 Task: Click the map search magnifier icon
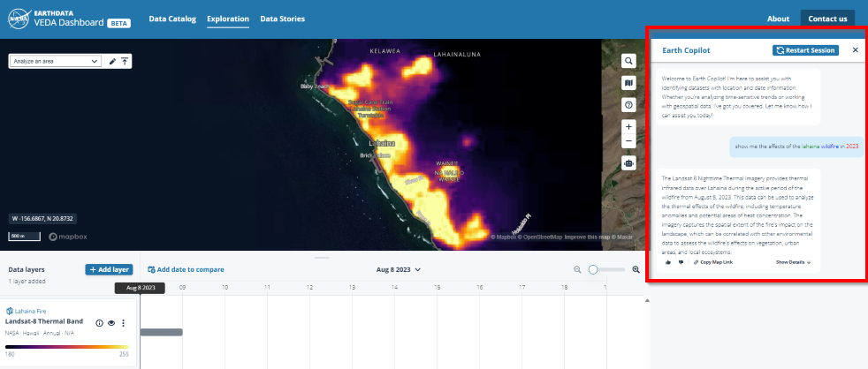(628, 61)
